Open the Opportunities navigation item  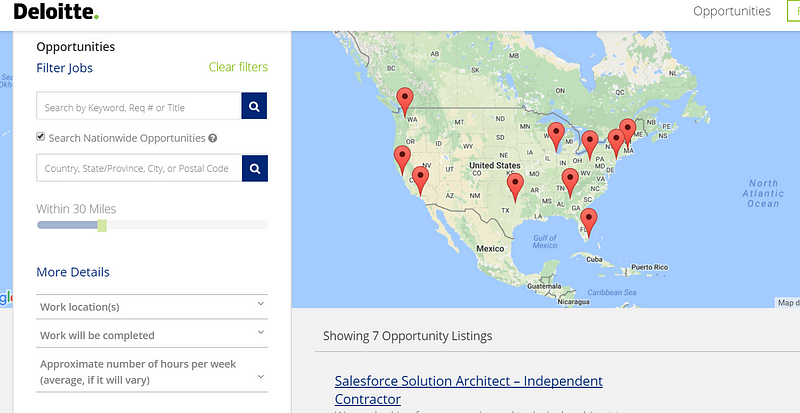(732, 11)
